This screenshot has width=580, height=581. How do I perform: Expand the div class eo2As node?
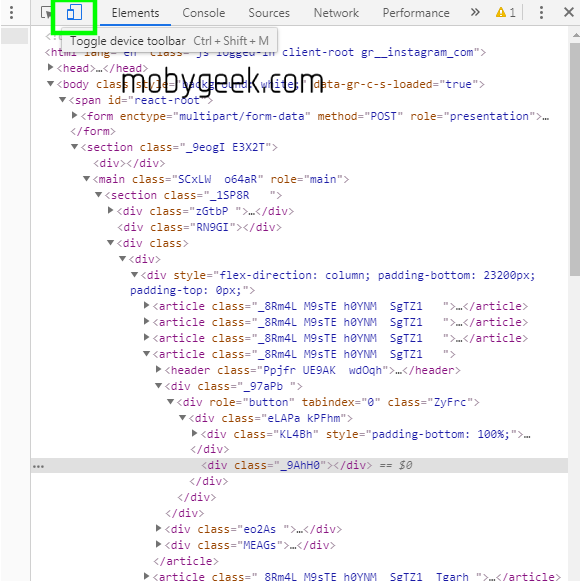click(x=159, y=528)
